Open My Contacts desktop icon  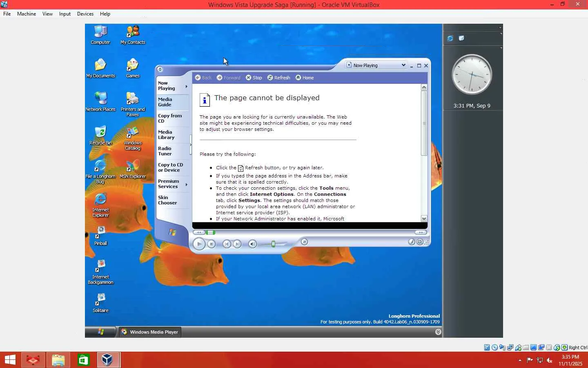(x=133, y=35)
